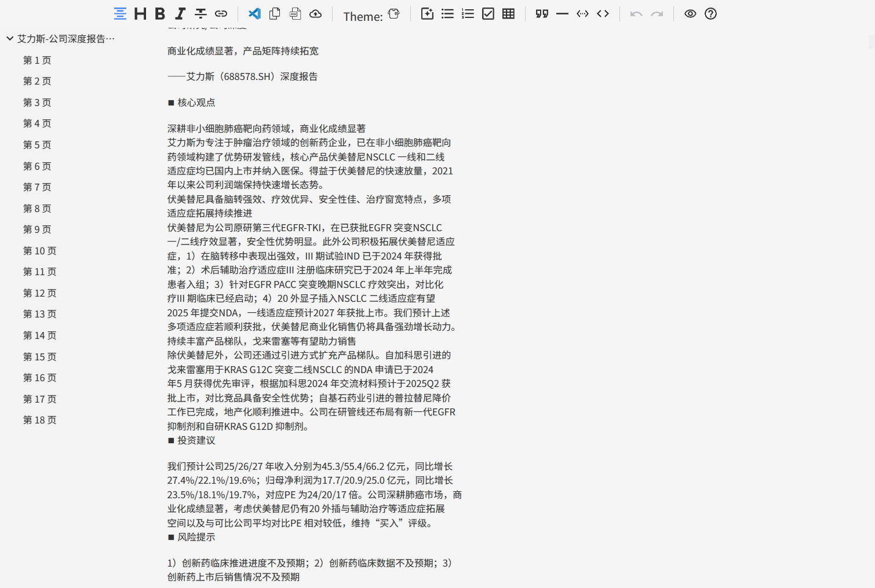
Task: Toggle strikethrough formatting
Action: tap(200, 13)
